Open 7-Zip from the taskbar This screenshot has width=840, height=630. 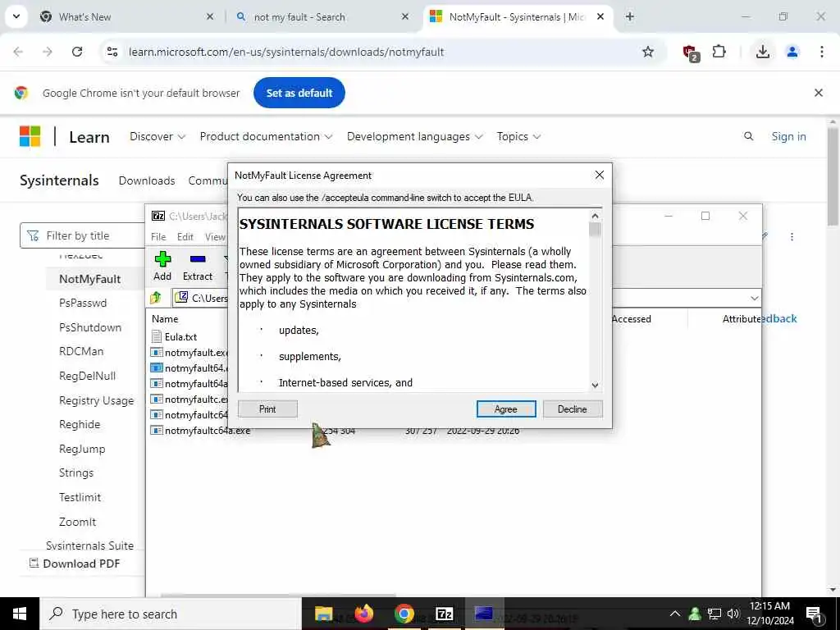[x=444, y=614]
